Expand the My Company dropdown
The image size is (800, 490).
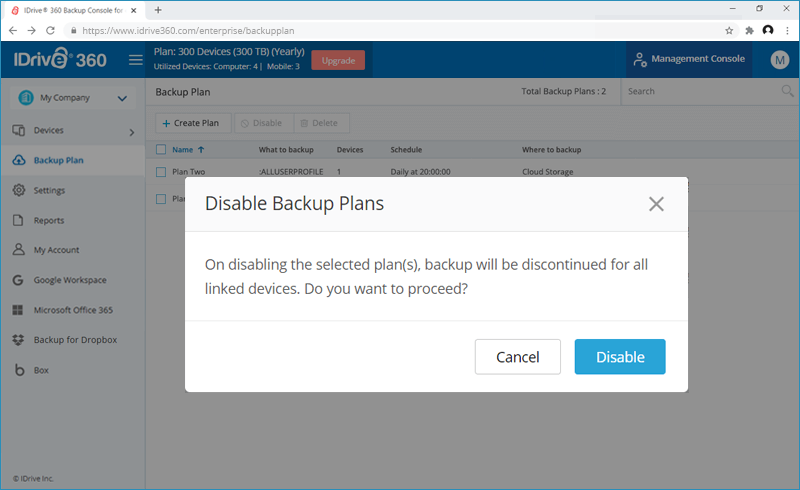[121, 98]
